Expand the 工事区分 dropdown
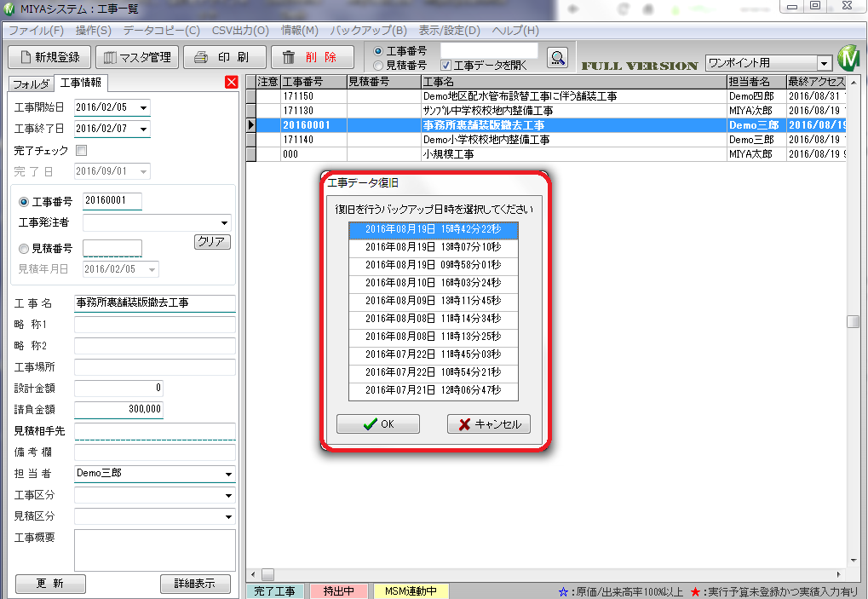Image resolution: width=868 pixels, height=599 pixels. pyautogui.click(x=228, y=496)
